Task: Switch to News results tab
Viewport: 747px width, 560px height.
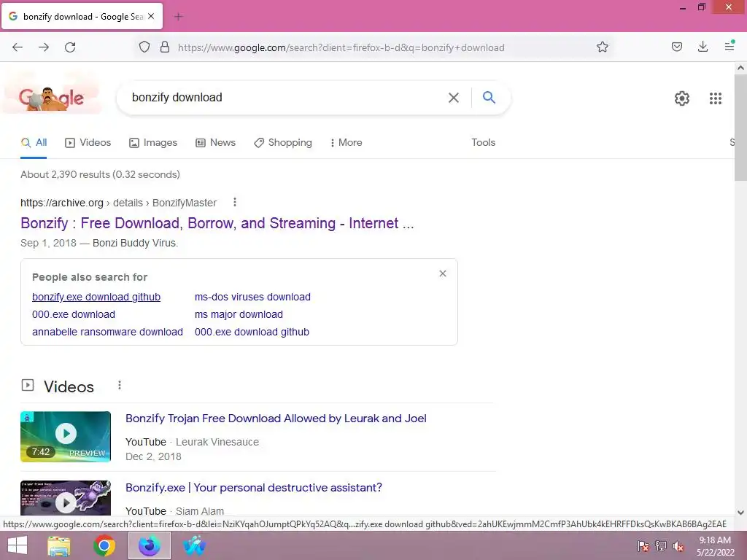Action: 215,142
